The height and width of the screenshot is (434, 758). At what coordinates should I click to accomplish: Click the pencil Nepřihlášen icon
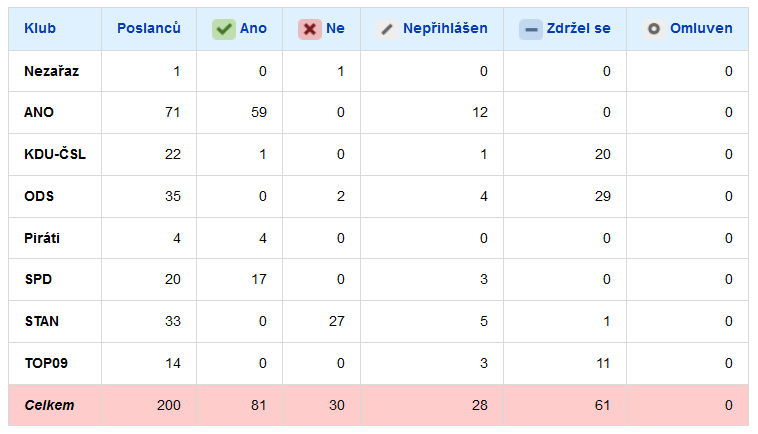387,29
